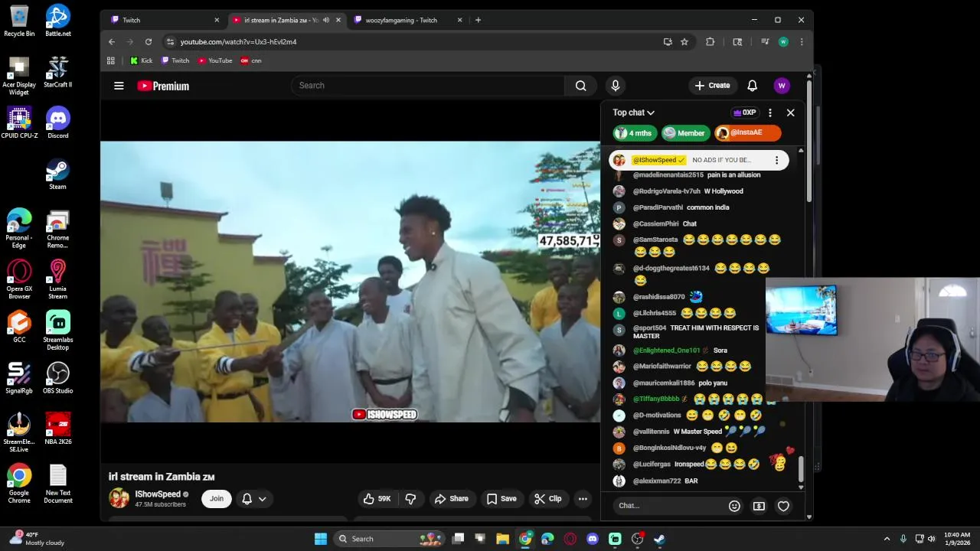Open YouTube bookmark in bookmarks bar

pos(215,60)
